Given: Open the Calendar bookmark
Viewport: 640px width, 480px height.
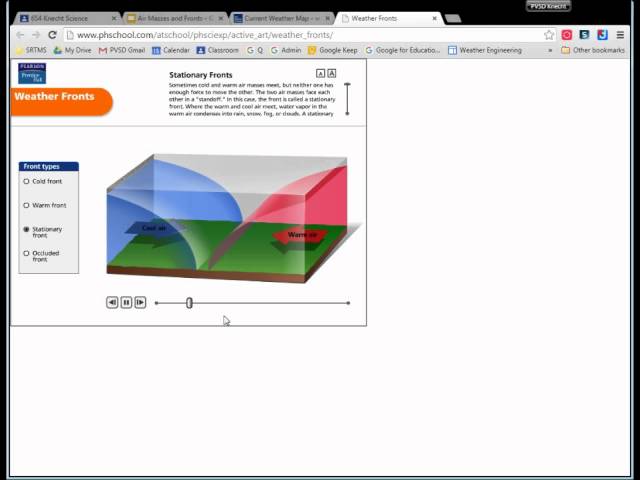Looking at the screenshot, I should pyautogui.click(x=171, y=50).
